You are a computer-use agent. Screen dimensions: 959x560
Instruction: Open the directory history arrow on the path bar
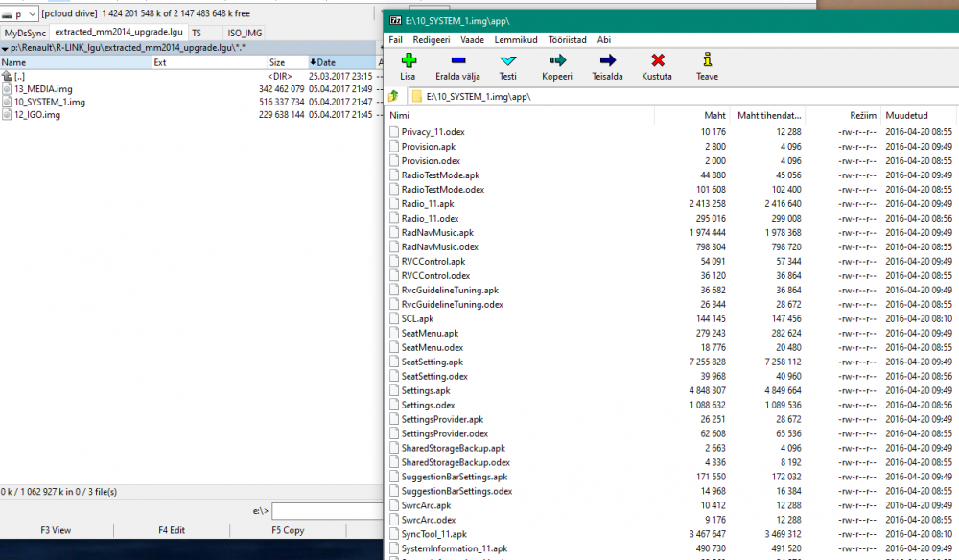5,48
